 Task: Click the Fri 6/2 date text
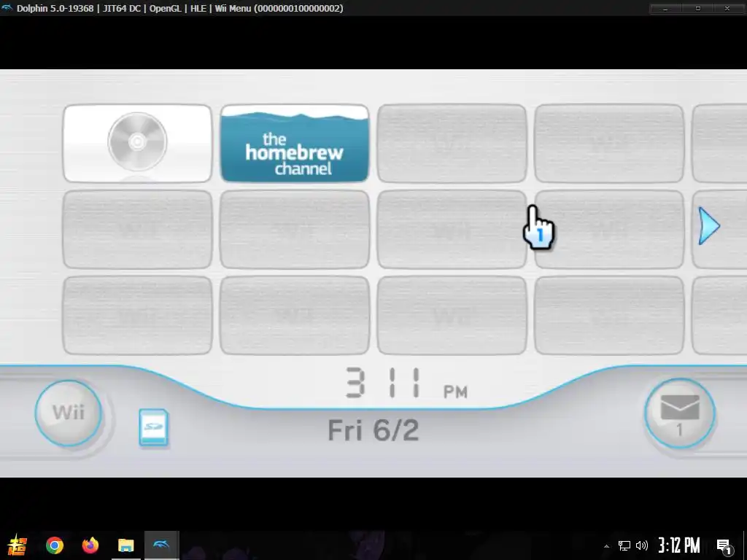[x=373, y=430]
